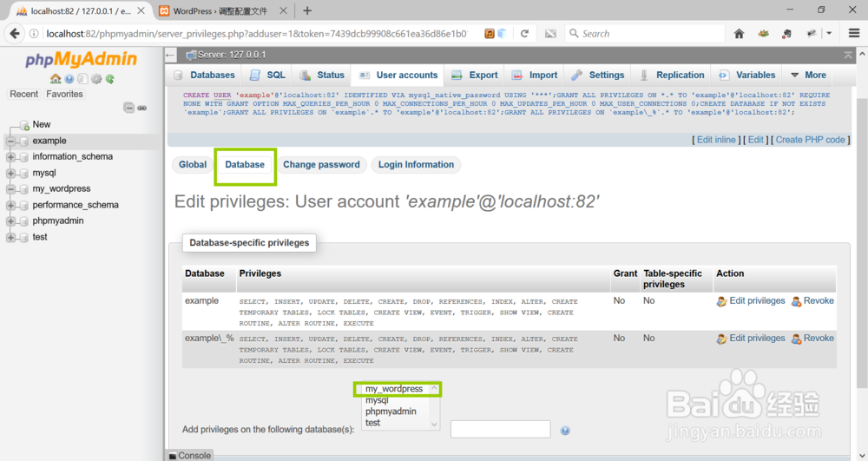Select my_wordpress in the database listbox
Image resolution: width=868 pixels, height=461 pixels.
click(394, 389)
